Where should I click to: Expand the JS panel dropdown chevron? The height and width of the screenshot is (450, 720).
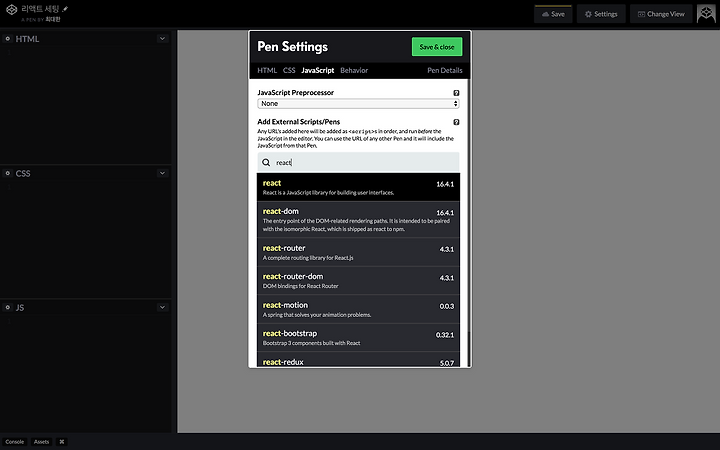(162, 307)
